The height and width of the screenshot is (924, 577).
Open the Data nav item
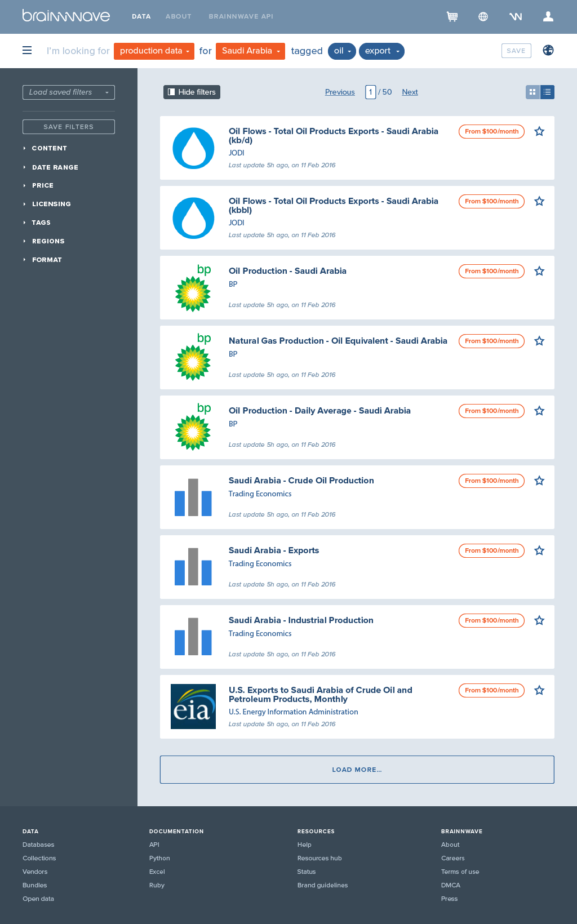(141, 16)
